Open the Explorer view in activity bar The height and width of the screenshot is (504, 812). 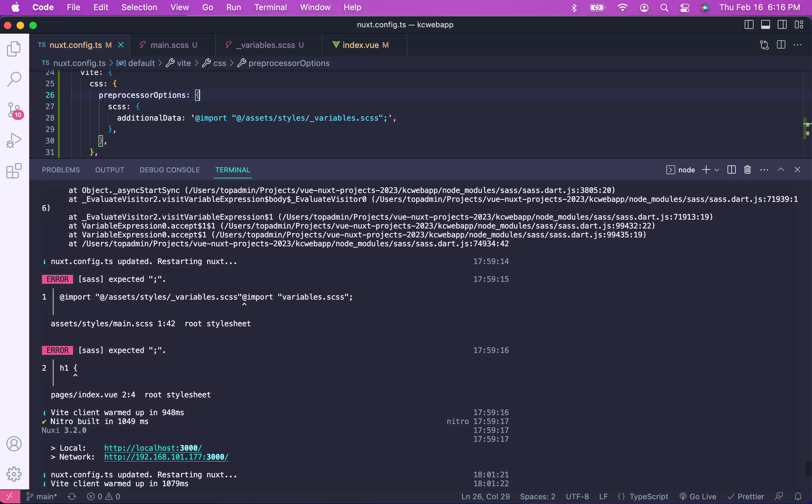[14, 49]
